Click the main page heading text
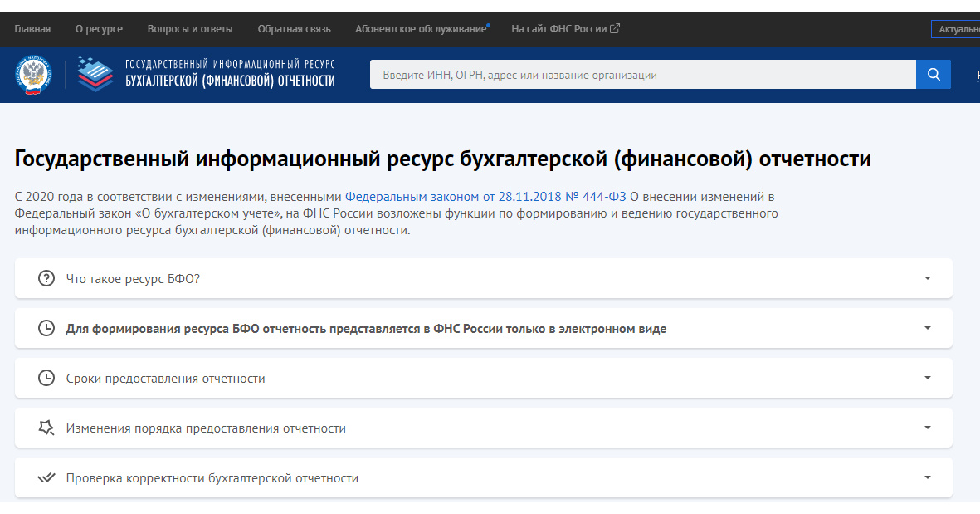Viewport: 980px width, 514px height. pos(442,159)
